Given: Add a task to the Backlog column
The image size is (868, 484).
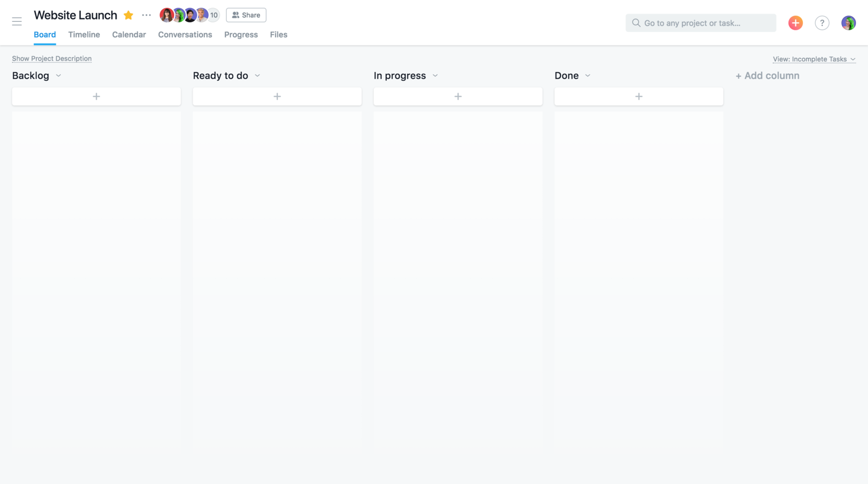Looking at the screenshot, I should click(x=97, y=97).
